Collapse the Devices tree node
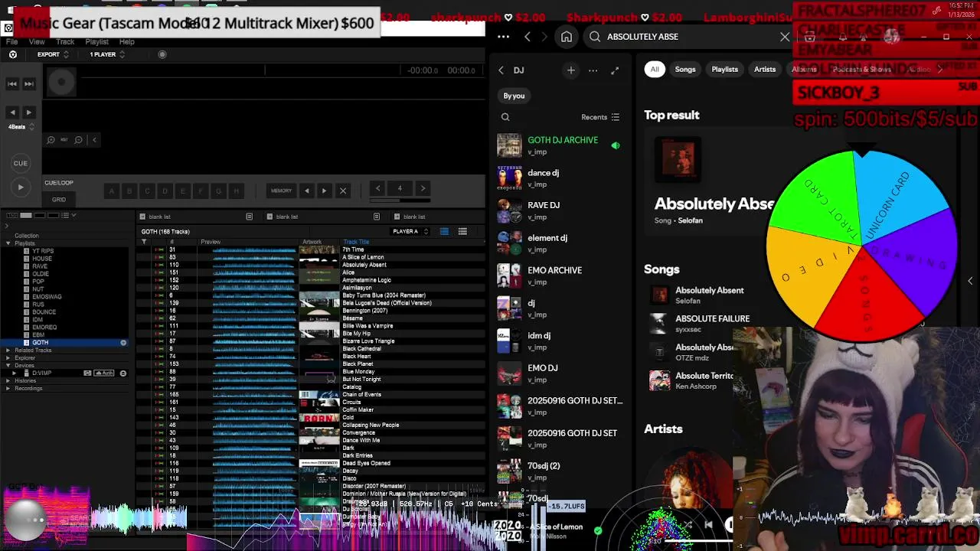Screen dimensions: 980x551 (x=8, y=365)
